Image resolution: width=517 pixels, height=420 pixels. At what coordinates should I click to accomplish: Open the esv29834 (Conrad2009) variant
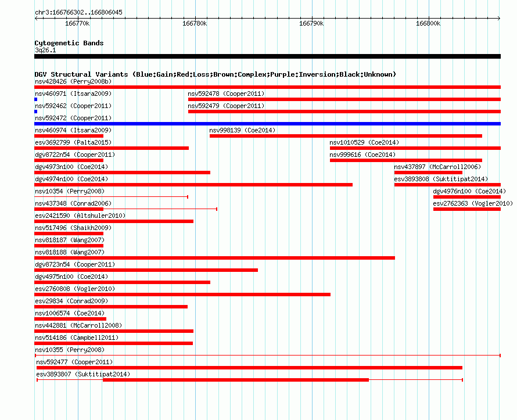[71, 301]
